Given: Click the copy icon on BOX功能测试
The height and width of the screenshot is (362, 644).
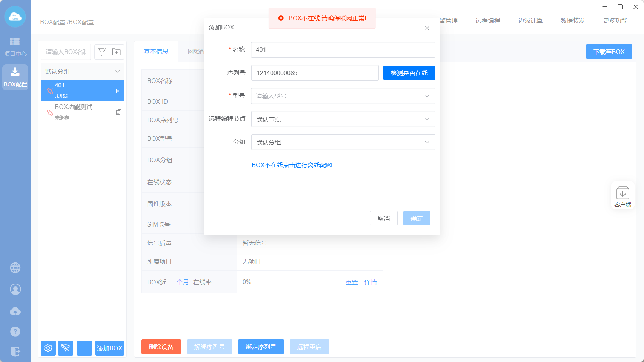Looking at the screenshot, I should click(118, 112).
